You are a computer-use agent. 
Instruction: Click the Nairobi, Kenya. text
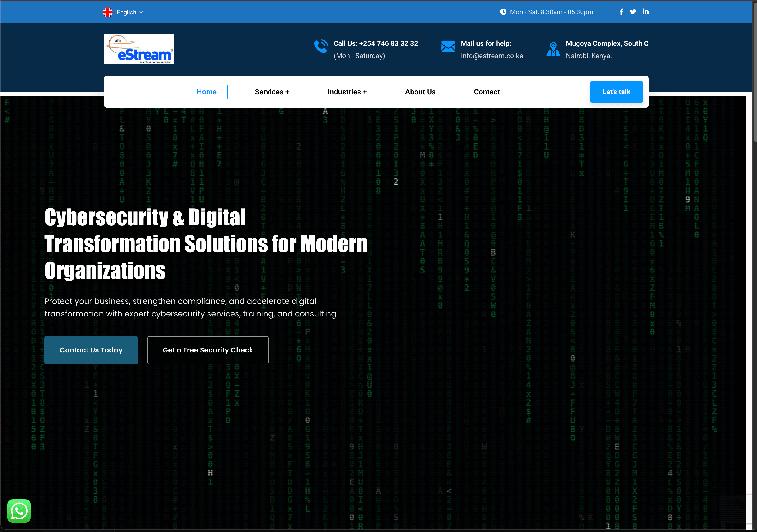click(x=589, y=56)
